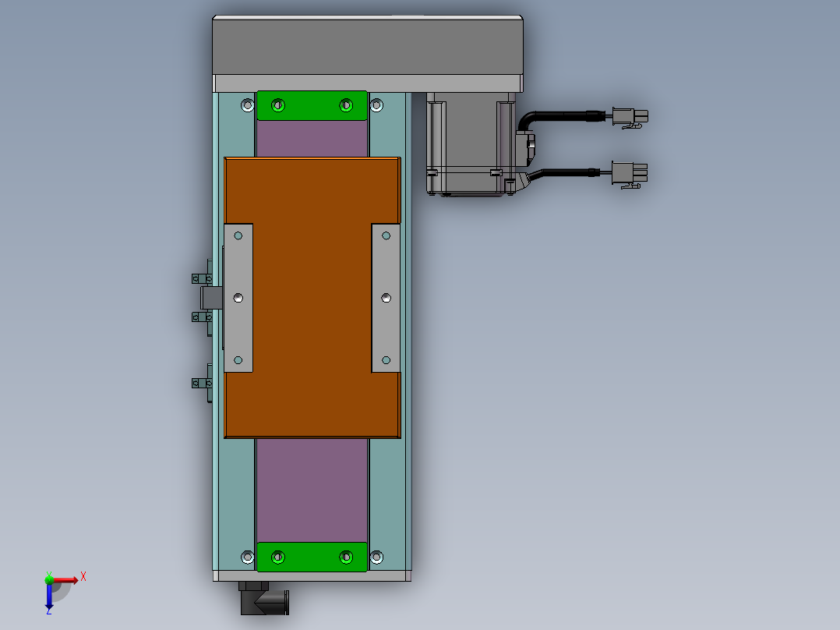Select the bottom green end bracket
840x630 pixels.
[312, 557]
